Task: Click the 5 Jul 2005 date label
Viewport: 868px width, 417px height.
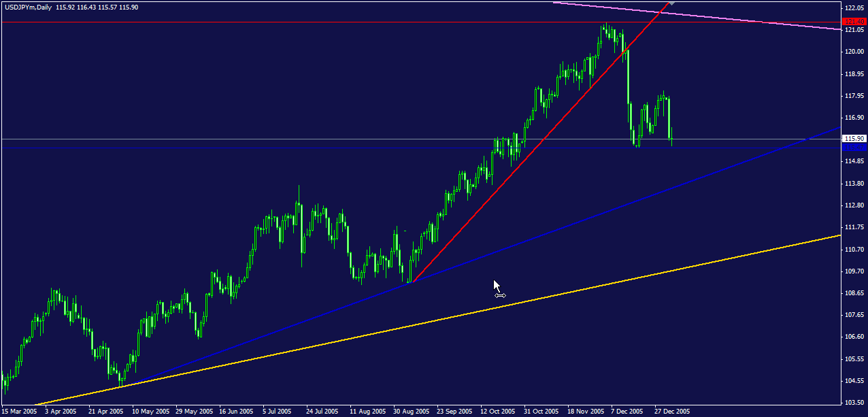Action: 278,412
